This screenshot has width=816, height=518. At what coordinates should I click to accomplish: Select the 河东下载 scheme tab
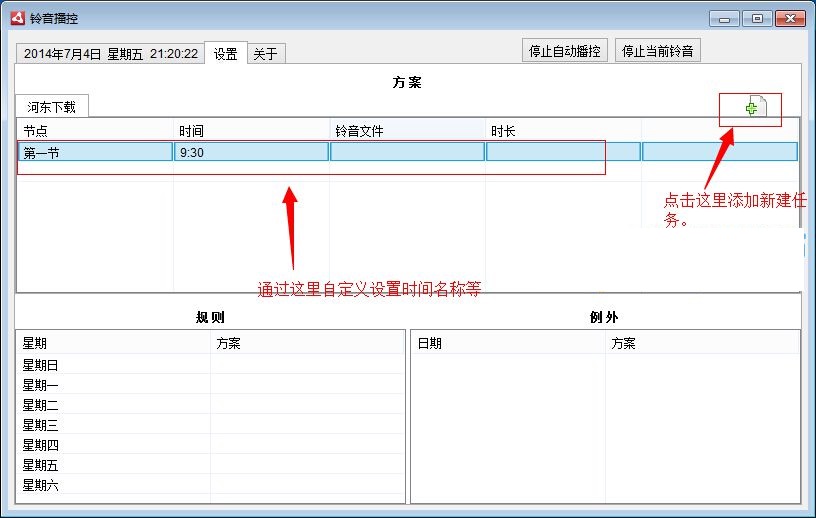coord(52,106)
